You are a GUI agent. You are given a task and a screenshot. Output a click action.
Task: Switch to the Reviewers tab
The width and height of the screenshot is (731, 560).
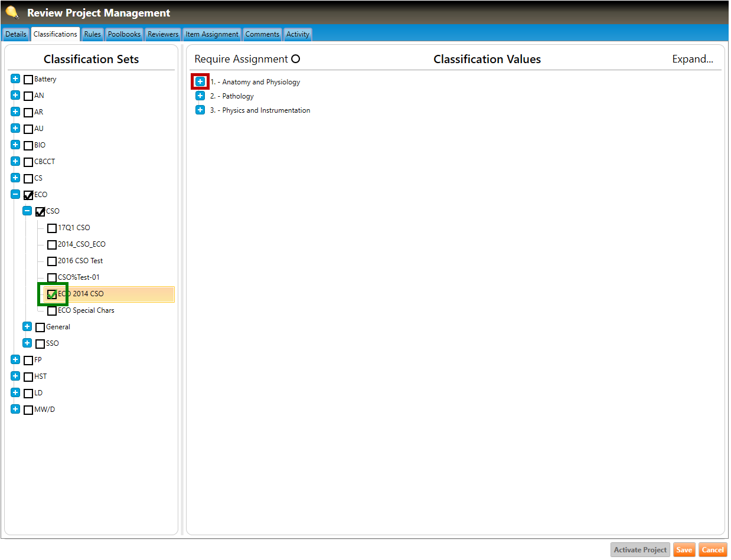[x=163, y=34]
